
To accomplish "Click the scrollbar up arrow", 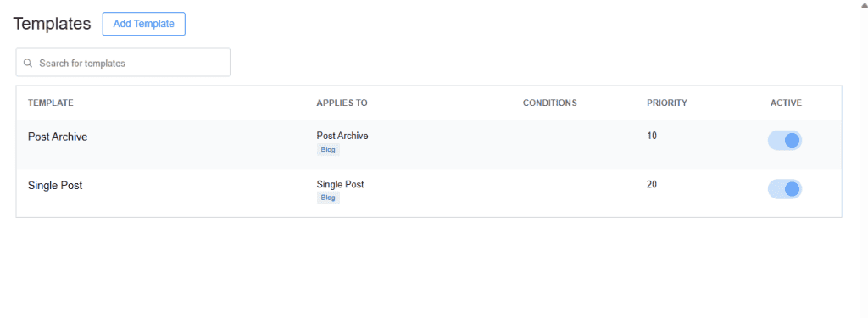I will click(864, 3).
